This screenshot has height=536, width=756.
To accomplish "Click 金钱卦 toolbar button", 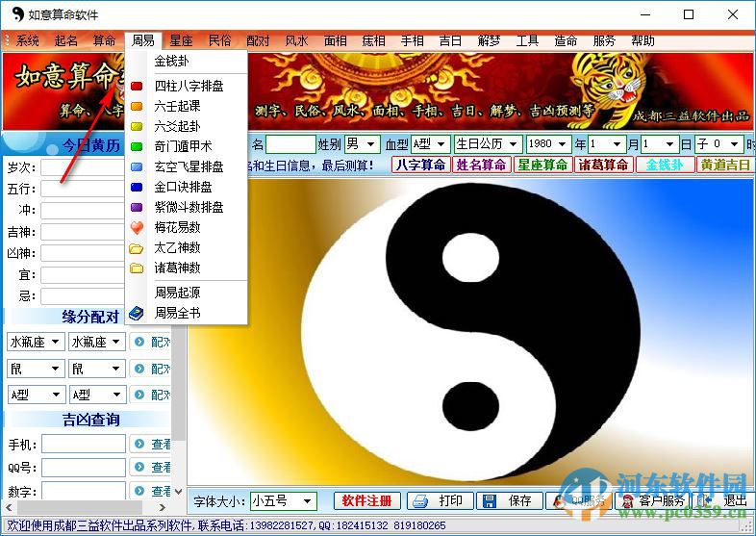I will click(x=665, y=165).
